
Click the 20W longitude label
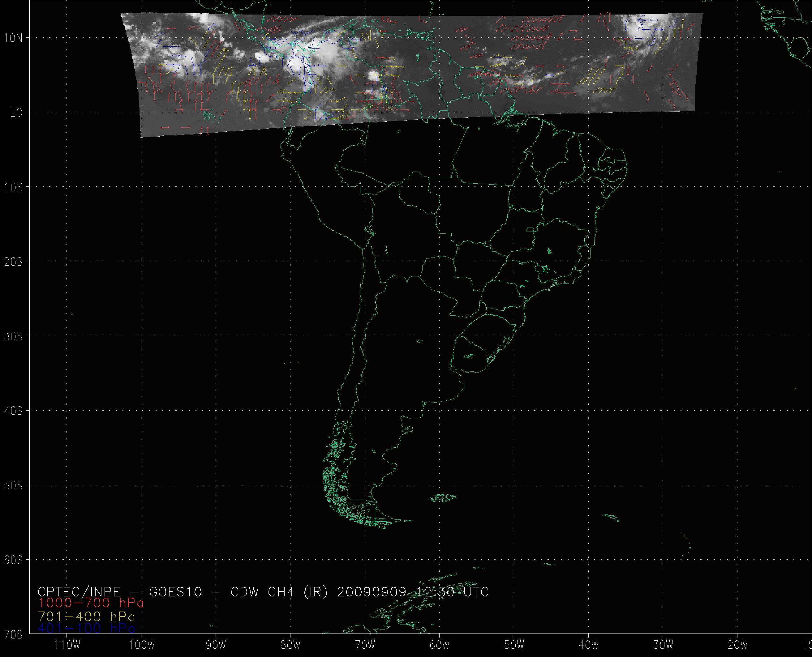(738, 645)
